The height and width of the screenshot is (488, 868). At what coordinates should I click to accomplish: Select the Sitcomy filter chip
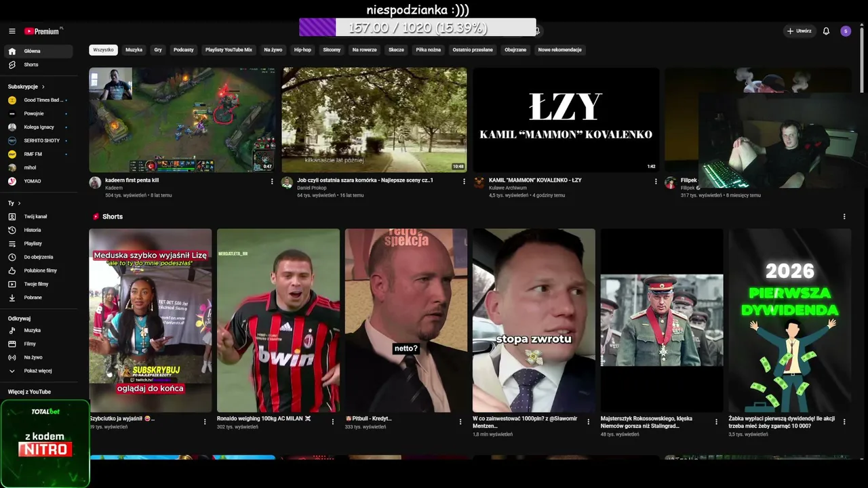click(x=332, y=50)
